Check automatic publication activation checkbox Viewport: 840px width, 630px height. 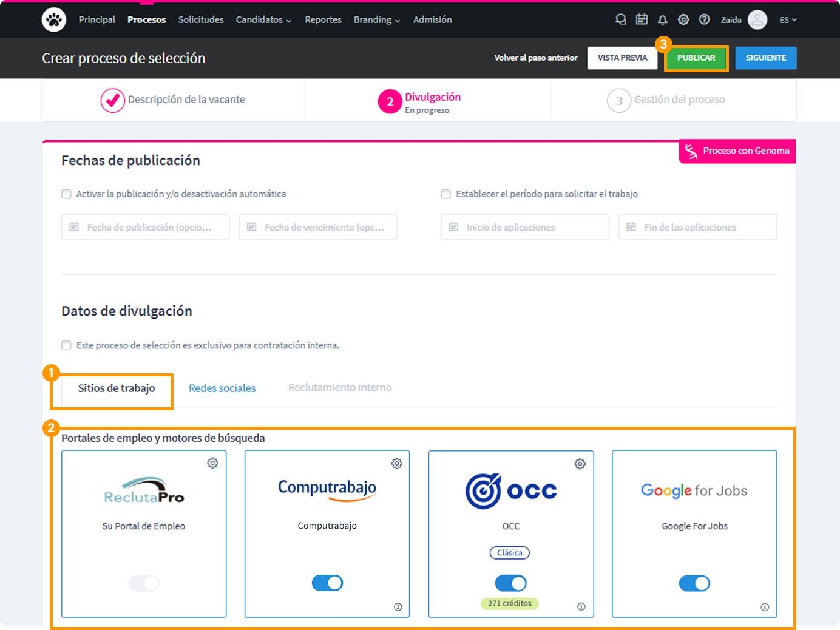point(66,194)
